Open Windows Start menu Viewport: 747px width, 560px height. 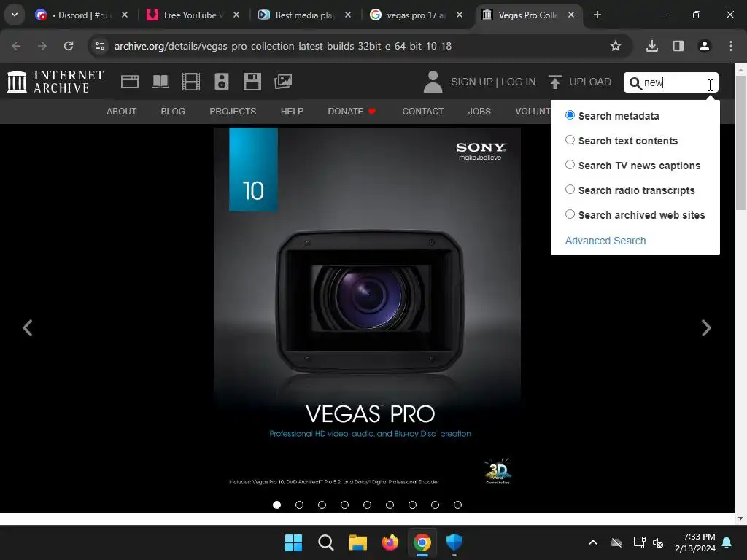293,542
